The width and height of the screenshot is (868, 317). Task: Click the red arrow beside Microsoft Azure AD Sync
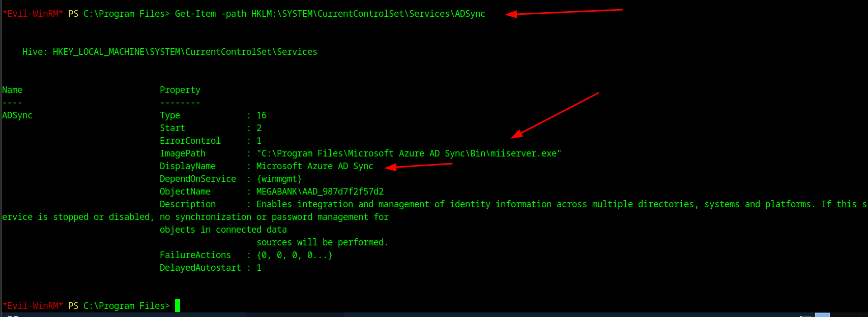pyautogui.click(x=419, y=166)
